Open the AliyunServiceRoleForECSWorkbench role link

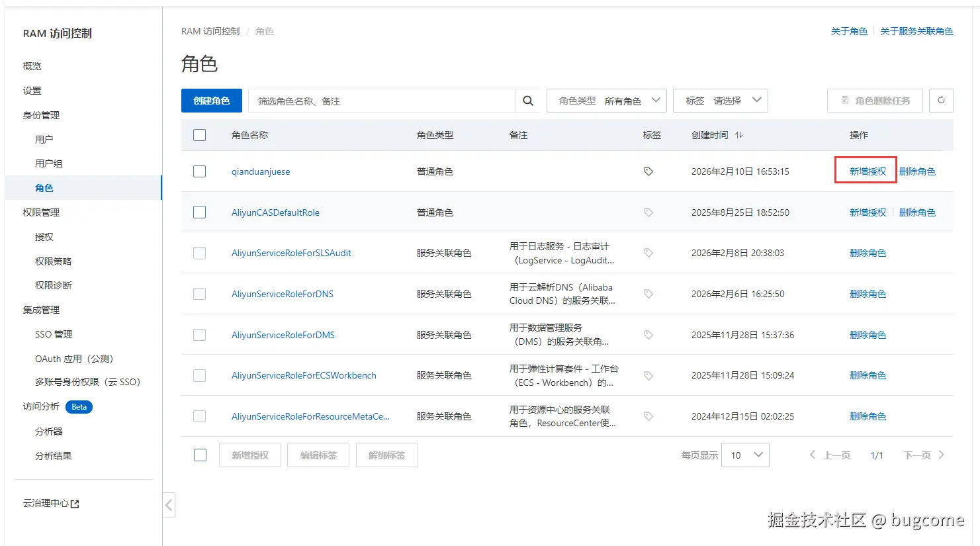304,375
